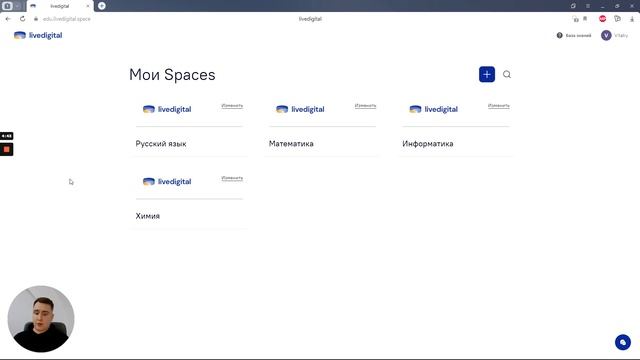
Task: Switch to the livedigital browser tab
Action: click(x=60, y=6)
